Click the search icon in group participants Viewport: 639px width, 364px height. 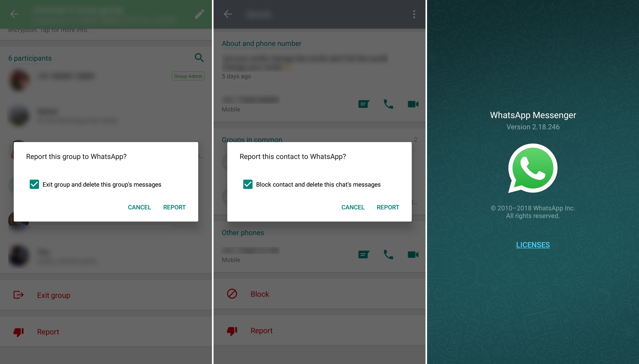tap(198, 57)
